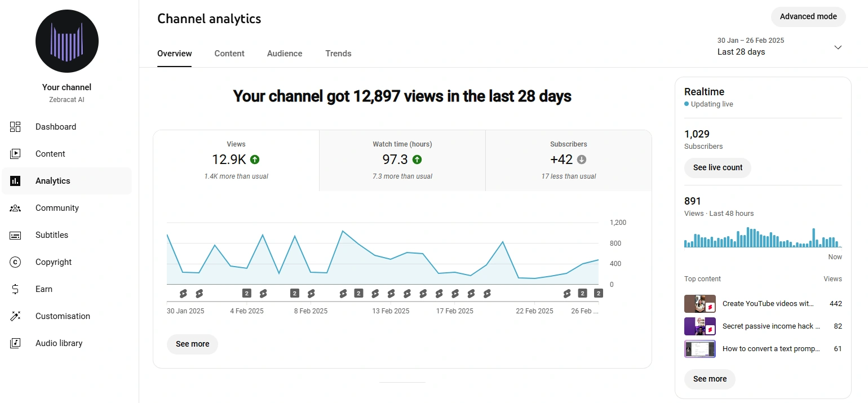
Task: Expand the date range chevron arrow
Action: pyautogui.click(x=838, y=47)
